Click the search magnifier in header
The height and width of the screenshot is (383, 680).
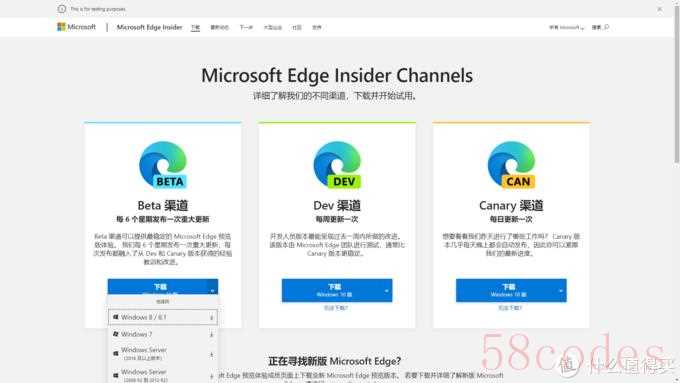[x=606, y=27]
